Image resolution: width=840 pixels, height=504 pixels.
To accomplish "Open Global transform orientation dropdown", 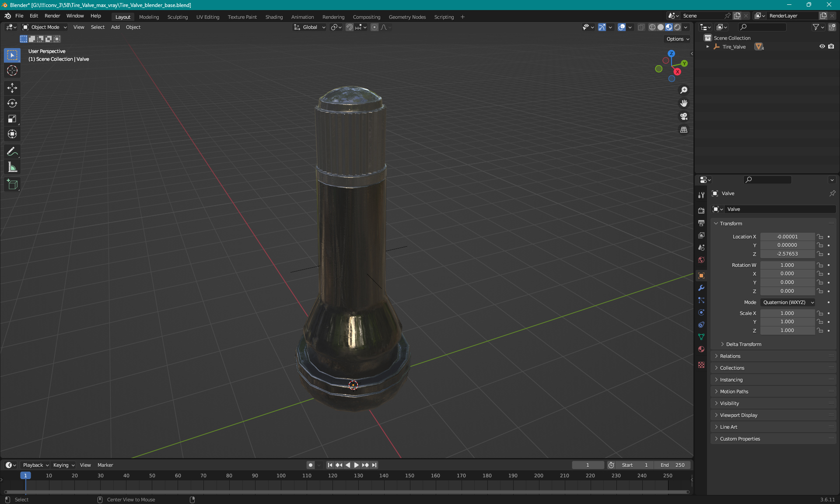I will point(309,27).
